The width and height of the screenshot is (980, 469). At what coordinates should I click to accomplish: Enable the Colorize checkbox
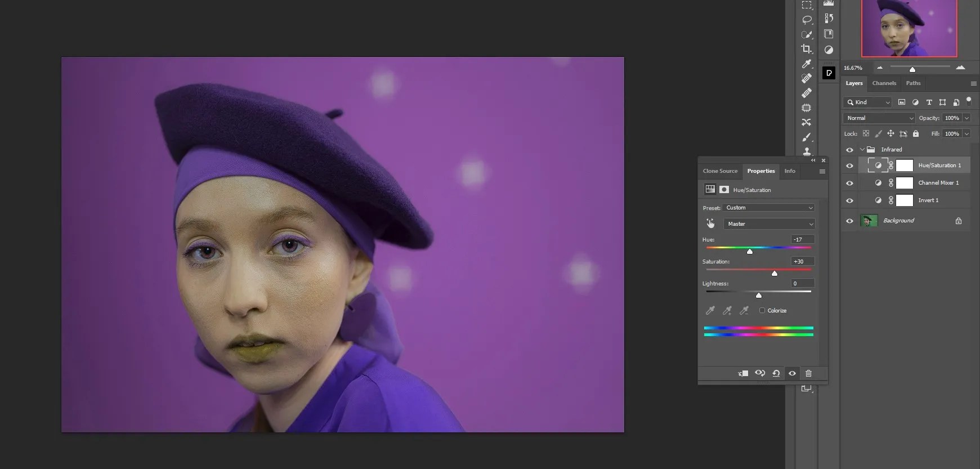click(762, 310)
